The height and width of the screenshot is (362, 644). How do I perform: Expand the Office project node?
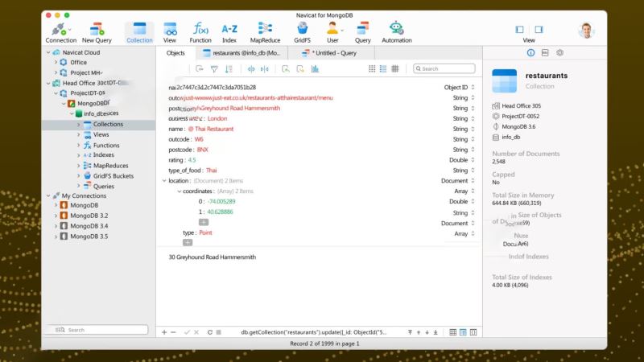[56, 63]
